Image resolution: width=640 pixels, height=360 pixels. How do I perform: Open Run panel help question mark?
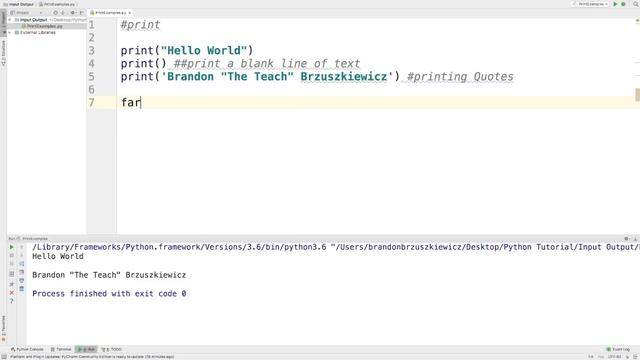[11, 301]
